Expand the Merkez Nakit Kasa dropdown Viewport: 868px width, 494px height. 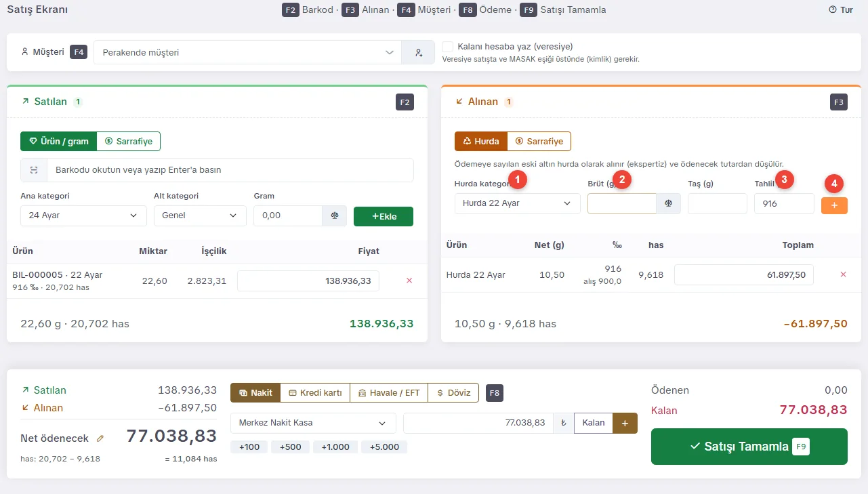(313, 423)
